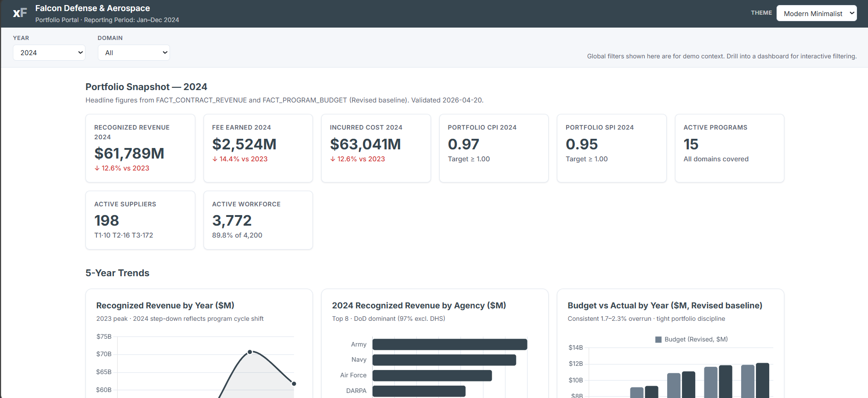Click the 2023 peak point on revenue line
868x398 pixels.
[250, 352]
